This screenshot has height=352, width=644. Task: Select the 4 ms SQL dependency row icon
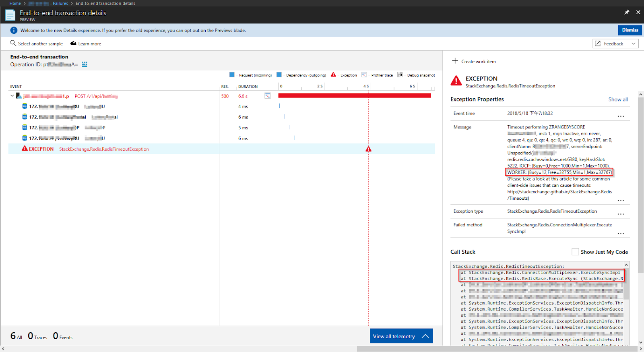[25, 106]
